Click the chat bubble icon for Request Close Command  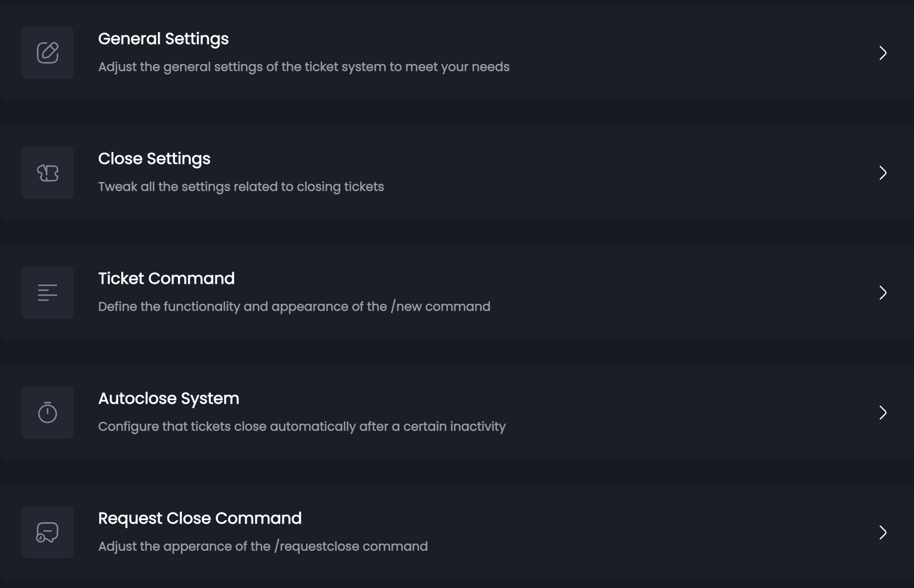click(x=48, y=532)
